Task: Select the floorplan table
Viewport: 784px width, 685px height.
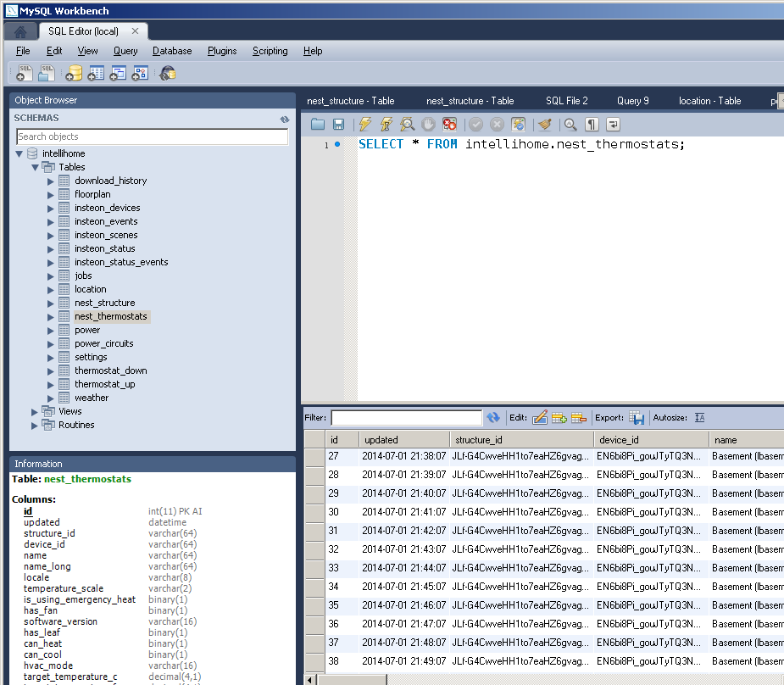Action: (x=92, y=194)
